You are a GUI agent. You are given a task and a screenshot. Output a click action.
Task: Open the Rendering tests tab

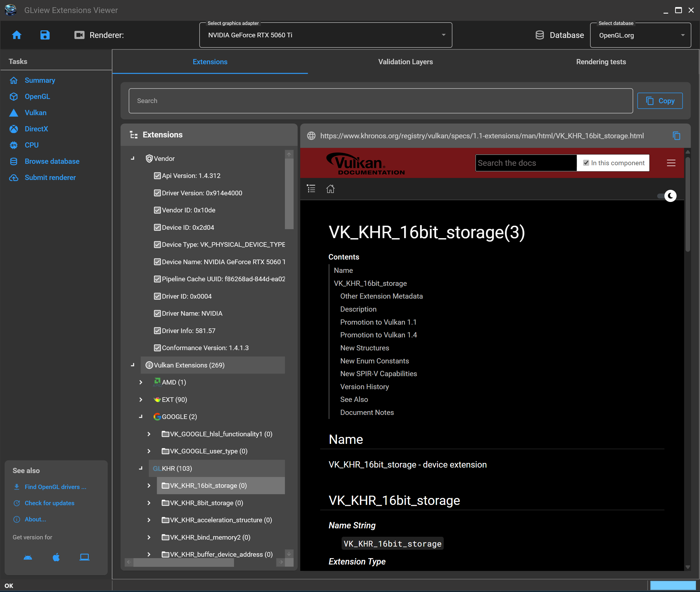pyautogui.click(x=601, y=62)
